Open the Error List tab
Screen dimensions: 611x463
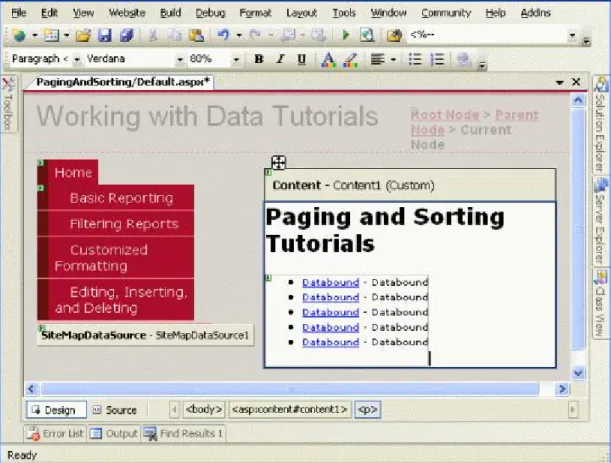point(55,434)
